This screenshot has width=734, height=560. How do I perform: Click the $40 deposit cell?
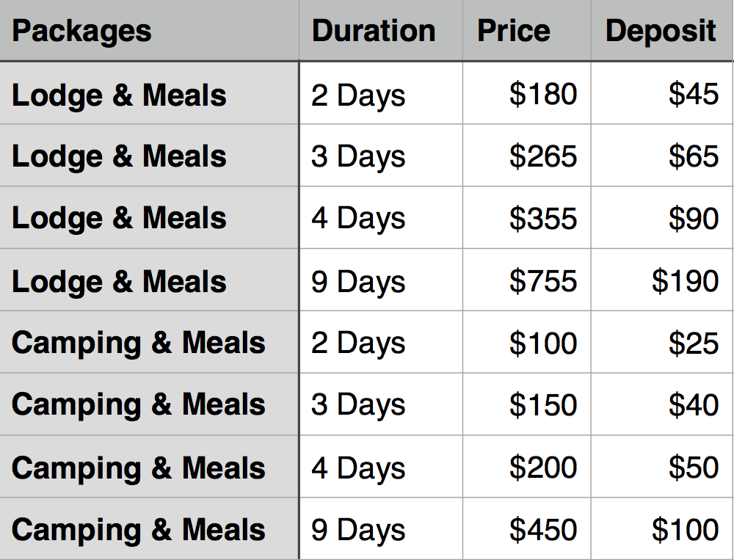(x=662, y=404)
